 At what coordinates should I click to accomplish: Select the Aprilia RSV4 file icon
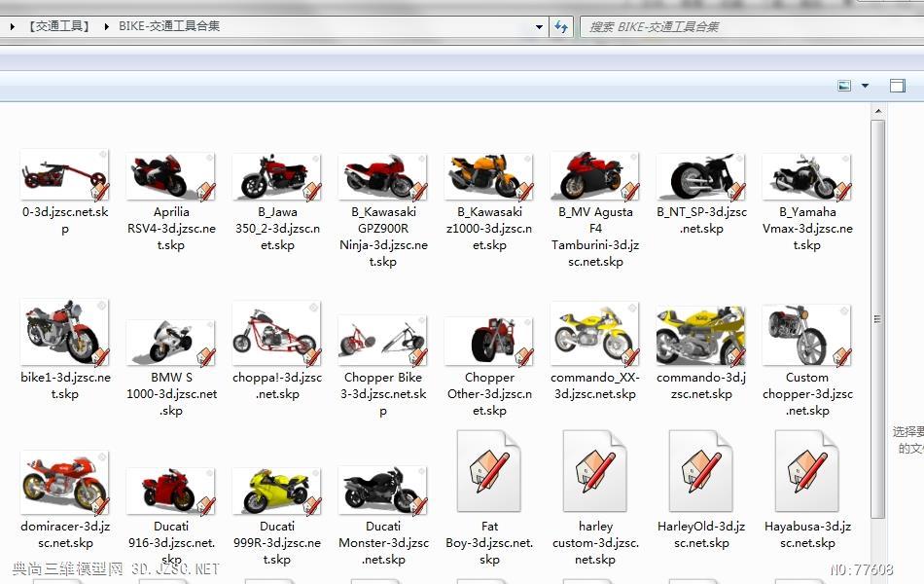pyautogui.click(x=171, y=176)
